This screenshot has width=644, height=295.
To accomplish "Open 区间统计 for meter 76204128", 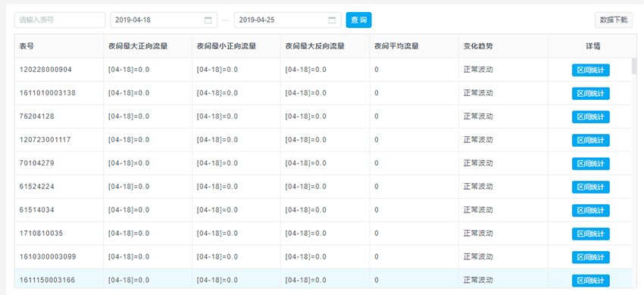I will coord(591,117).
